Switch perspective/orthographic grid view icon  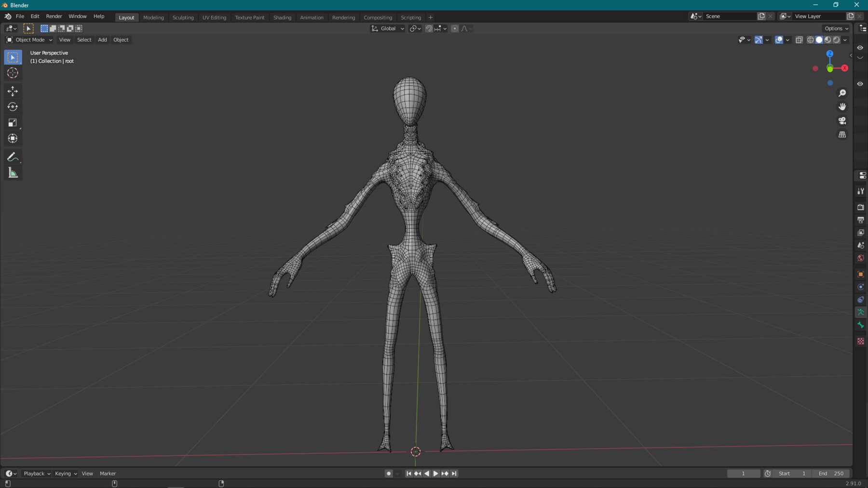[x=842, y=135]
